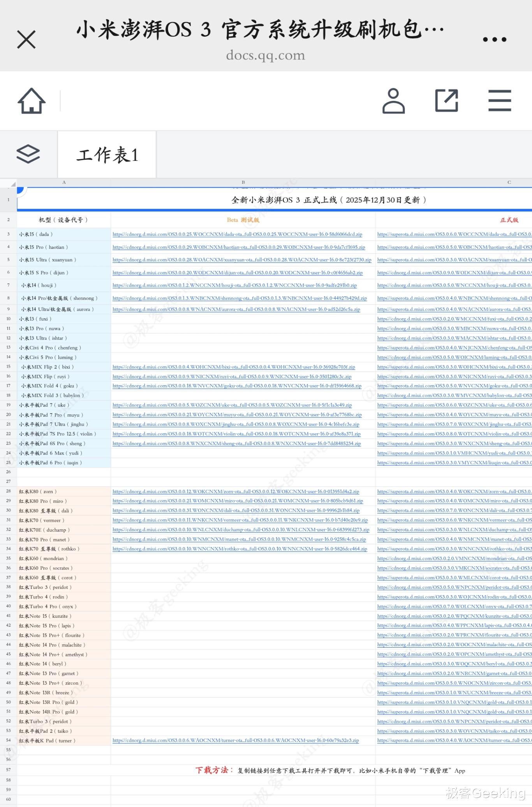Image resolution: width=532 pixels, height=807 pixels.
Task: Select the 红米Note 14 Pro (malachite) cell
Action: pyautogui.click(x=64, y=645)
